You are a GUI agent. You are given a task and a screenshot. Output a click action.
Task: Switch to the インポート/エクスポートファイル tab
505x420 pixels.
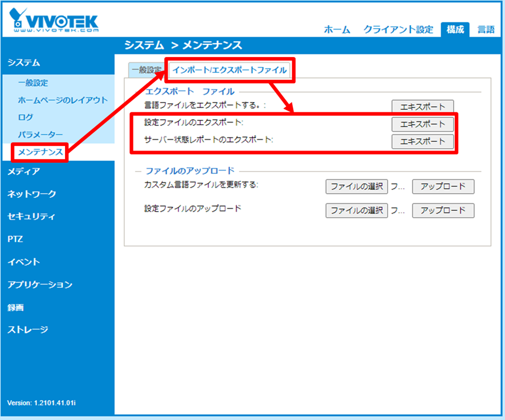tap(229, 70)
